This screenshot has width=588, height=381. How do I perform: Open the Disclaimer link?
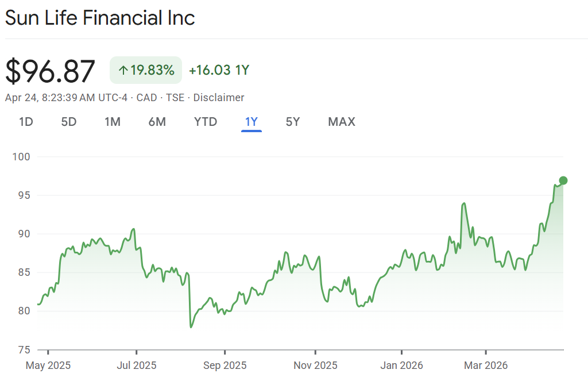[x=218, y=98]
